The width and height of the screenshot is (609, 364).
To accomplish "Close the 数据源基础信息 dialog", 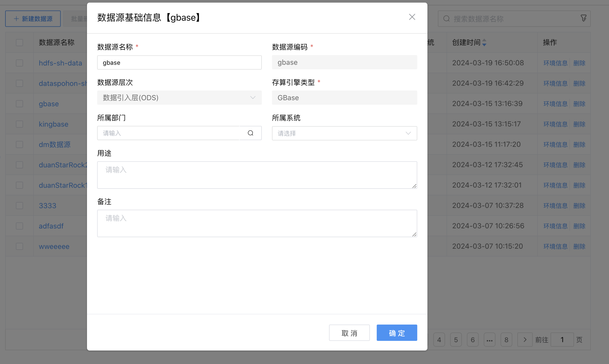I will (412, 17).
